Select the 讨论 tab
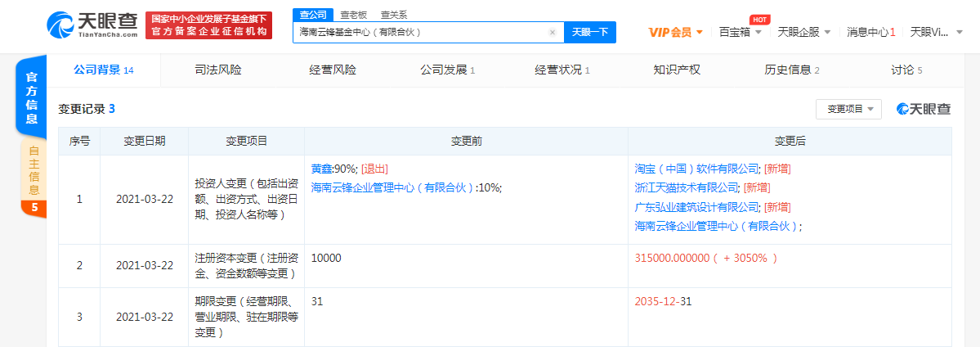 pyautogui.click(x=906, y=70)
